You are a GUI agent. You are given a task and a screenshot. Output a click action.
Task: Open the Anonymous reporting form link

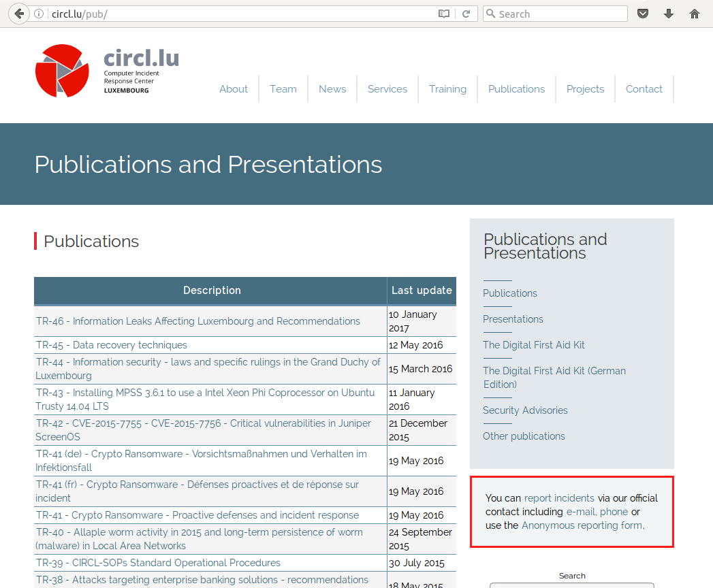click(582, 525)
